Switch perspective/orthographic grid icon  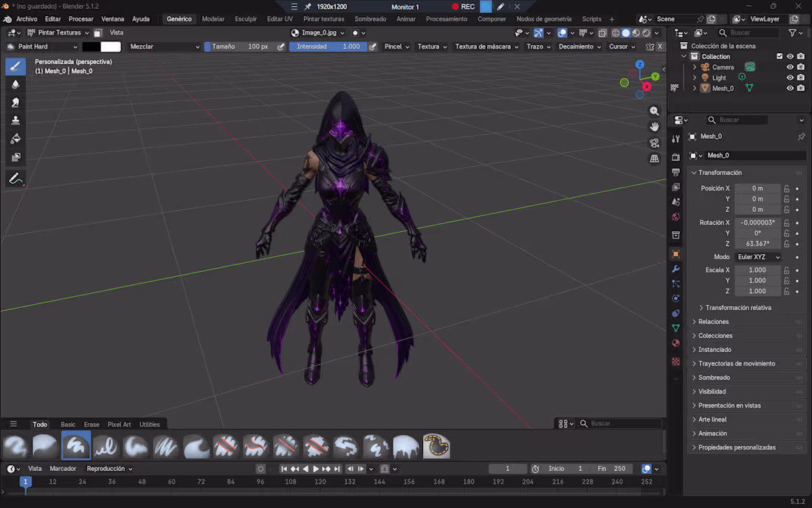655,159
